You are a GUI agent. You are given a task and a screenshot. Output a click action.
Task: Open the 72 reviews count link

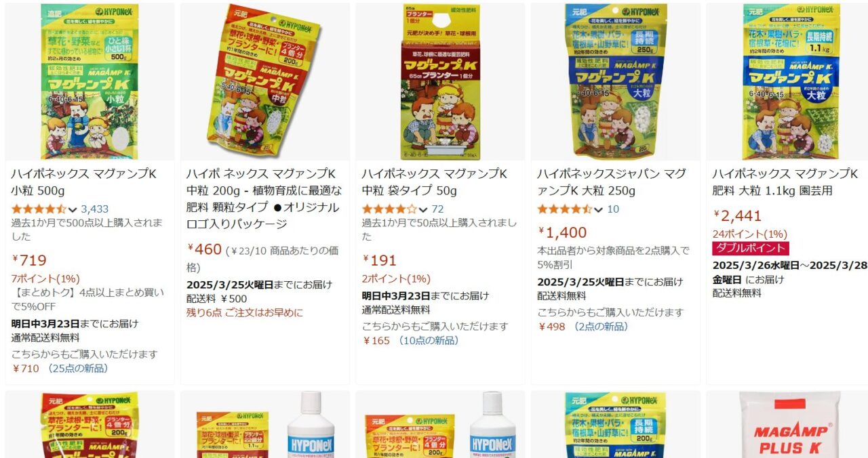[437, 209]
